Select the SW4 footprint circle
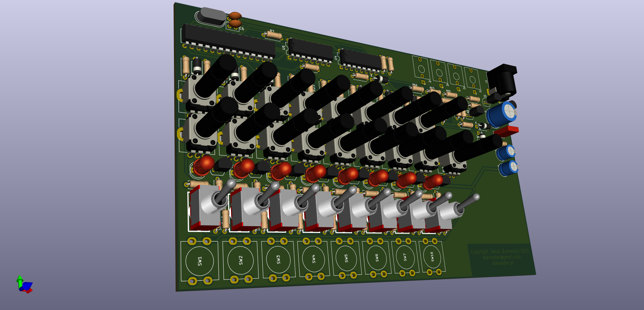 [313, 259]
